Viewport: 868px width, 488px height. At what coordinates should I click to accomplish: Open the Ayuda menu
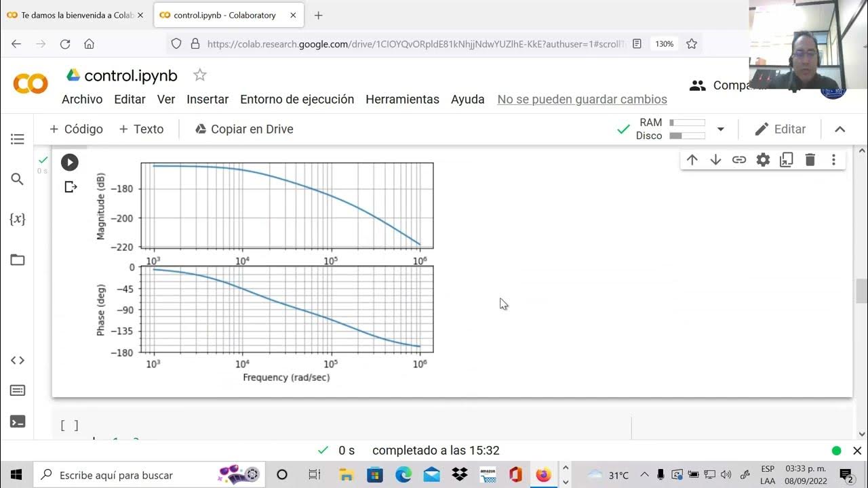click(468, 99)
